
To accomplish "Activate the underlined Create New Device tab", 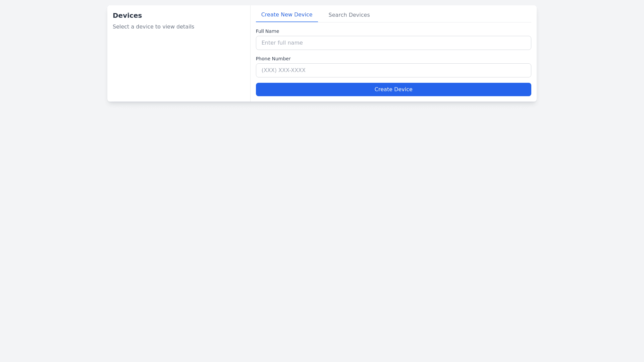I will pyautogui.click(x=286, y=15).
